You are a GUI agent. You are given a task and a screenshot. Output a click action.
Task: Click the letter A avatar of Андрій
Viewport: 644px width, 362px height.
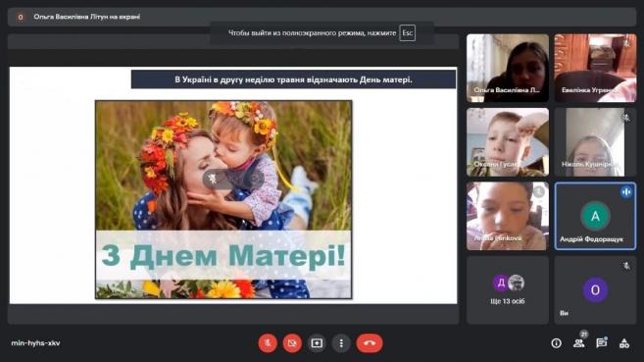tap(595, 216)
